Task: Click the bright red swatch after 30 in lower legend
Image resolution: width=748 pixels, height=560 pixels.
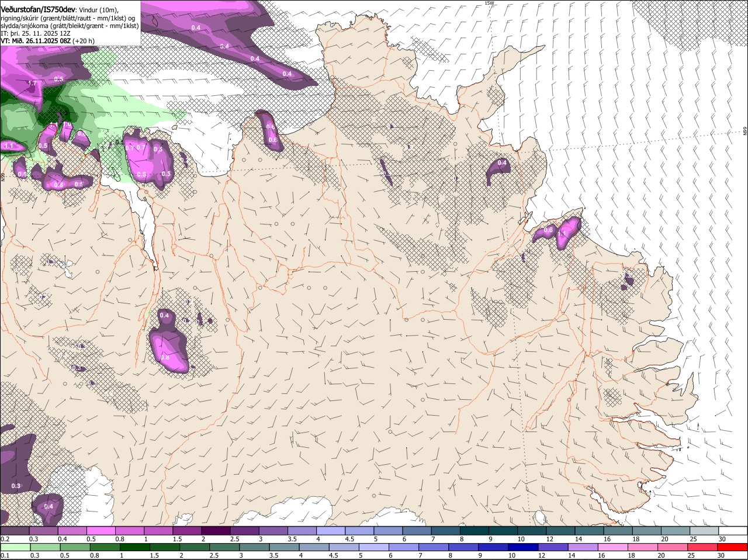Action: click(x=733, y=548)
